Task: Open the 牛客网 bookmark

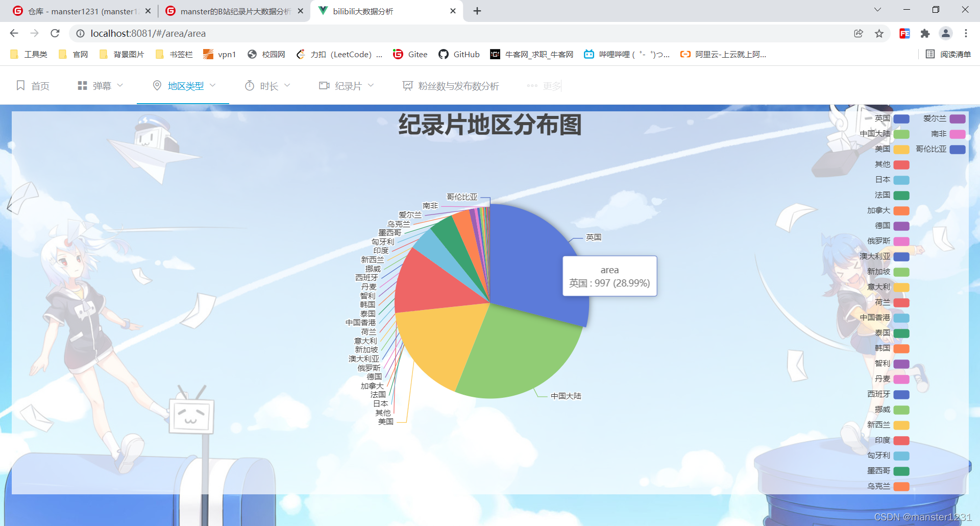Action: click(x=532, y=54)
